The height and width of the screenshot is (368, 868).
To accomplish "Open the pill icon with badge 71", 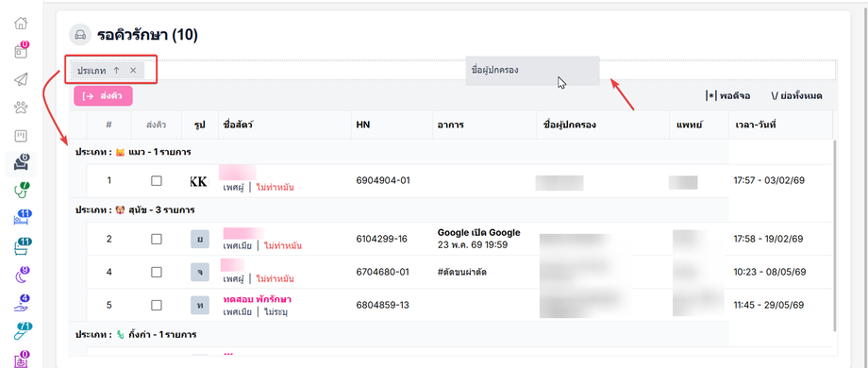I will tap(21, 331).
